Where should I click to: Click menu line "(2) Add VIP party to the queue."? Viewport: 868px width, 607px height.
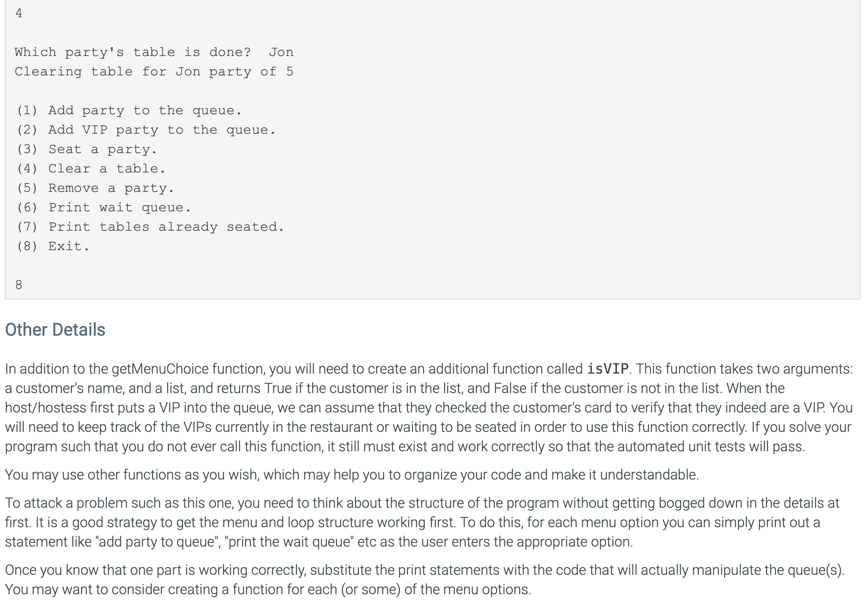146,130
